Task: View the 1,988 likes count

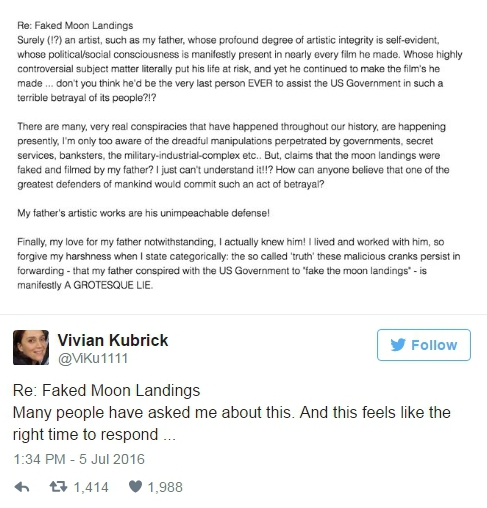Action: click(x=165, y=487)
